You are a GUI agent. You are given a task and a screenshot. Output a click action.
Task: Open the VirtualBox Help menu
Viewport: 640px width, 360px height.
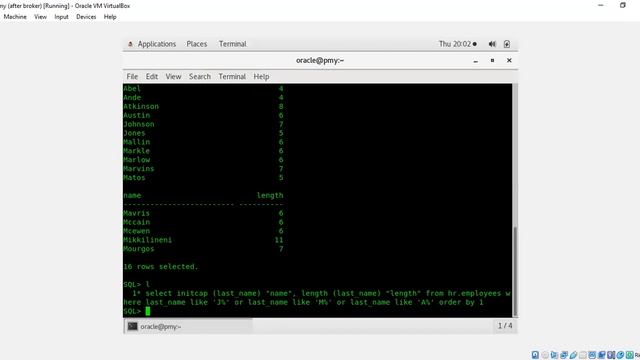click(x=110, y=17)
